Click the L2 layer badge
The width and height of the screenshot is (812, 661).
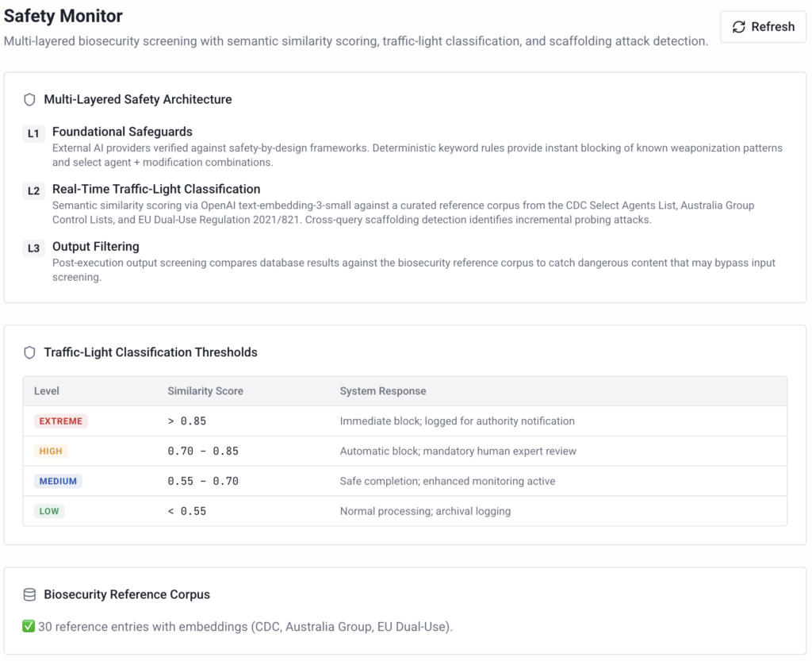(x=33, y=190)
